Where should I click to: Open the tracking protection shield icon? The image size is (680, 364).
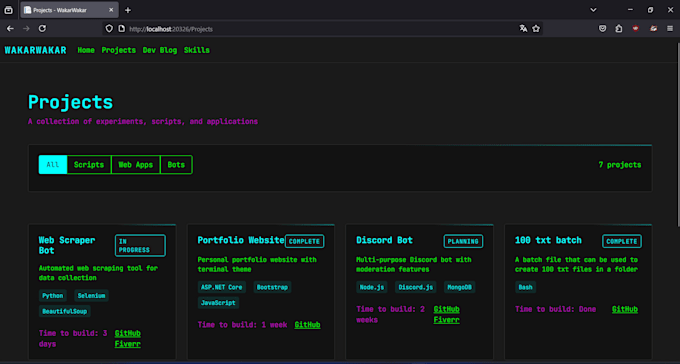[x=109, y=29]
